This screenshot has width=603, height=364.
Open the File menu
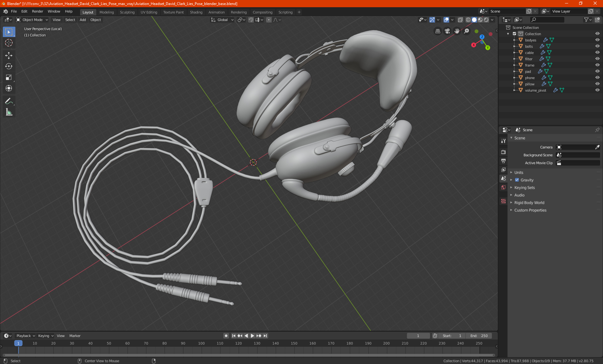(14, 11)
